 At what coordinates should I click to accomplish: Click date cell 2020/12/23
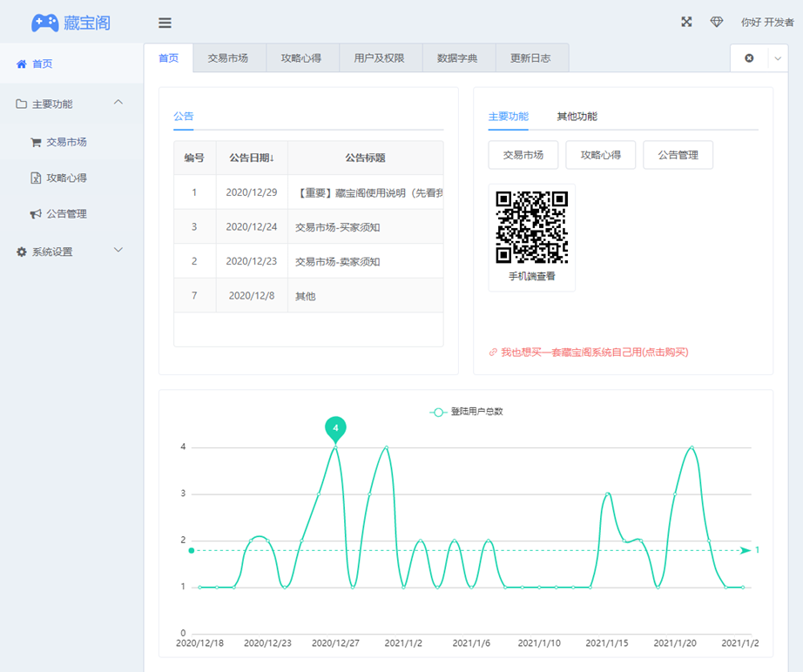(252, 261)
